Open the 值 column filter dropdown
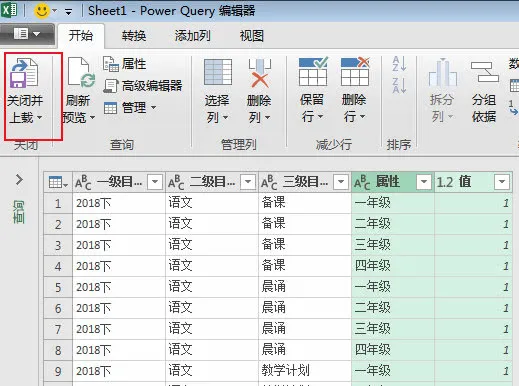 pos(502,182)
